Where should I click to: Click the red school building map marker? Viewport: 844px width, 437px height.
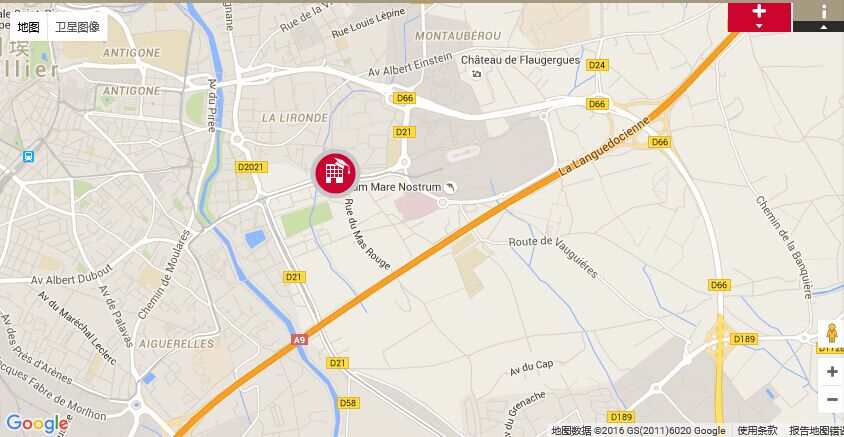[336, 173]
